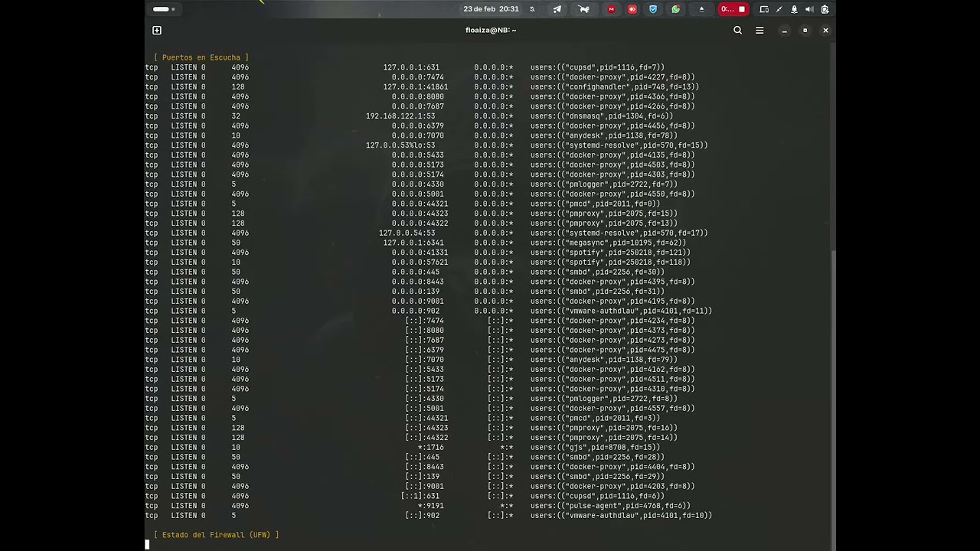The height and width of the screenshot is (551, 980).
Task: Open the date and time calendar
Action: click(491, 9)
